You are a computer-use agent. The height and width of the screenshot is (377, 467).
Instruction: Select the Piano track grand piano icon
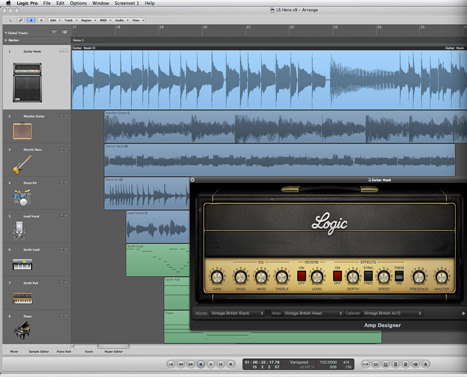pos(22,331)
